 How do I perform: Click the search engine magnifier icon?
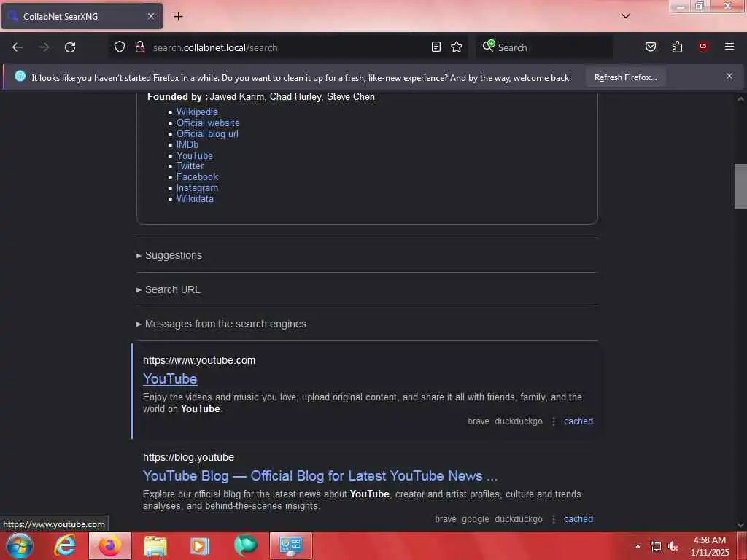[x=488, y=46]
